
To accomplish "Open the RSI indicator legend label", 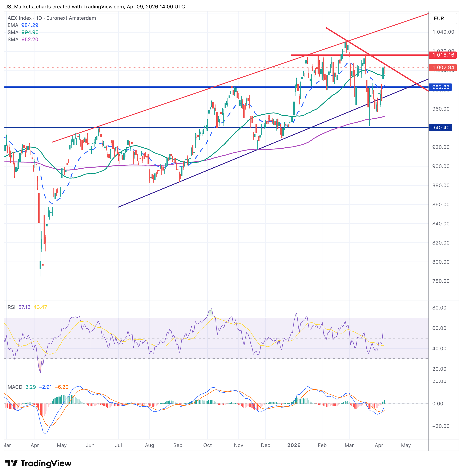I will pyautogui.click(x=11, y=307).
